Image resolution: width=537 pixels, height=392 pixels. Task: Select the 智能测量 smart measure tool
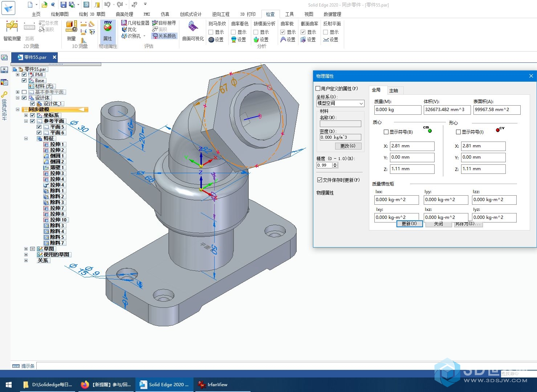pos(12,31)
